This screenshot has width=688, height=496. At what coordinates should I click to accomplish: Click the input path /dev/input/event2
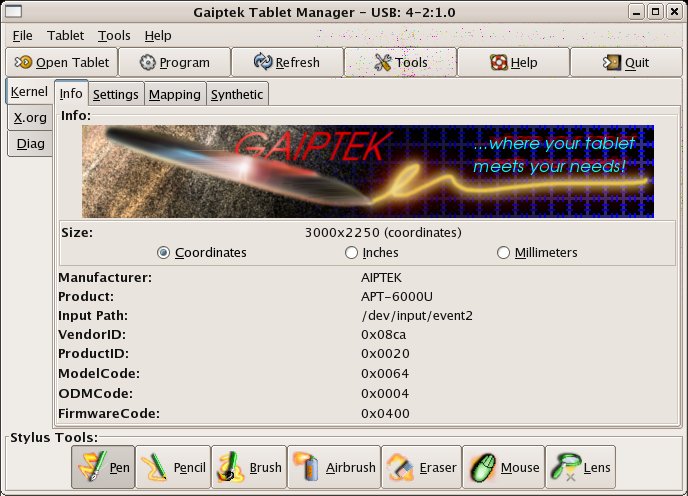click(x=417, y=316)
